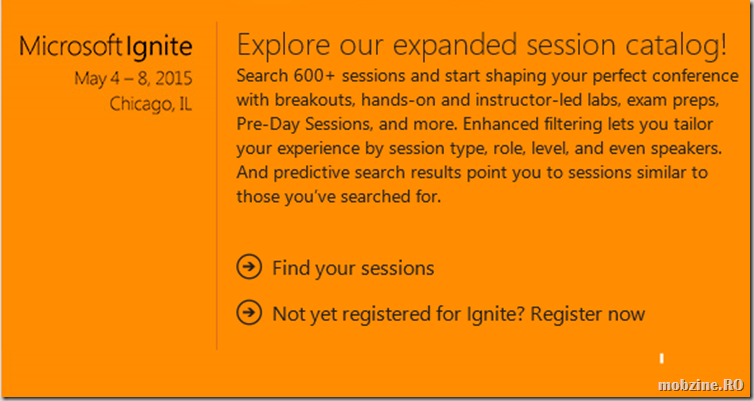Click the arrow icon beside Register now line
The height and width of the screenshot is (401, 754).
coord(249,313)
